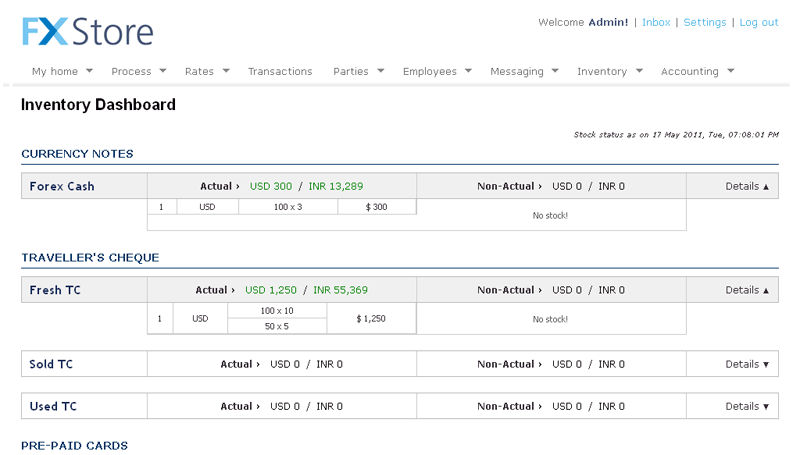
Task: Open the Parties menu
Action: coord(358,72)
